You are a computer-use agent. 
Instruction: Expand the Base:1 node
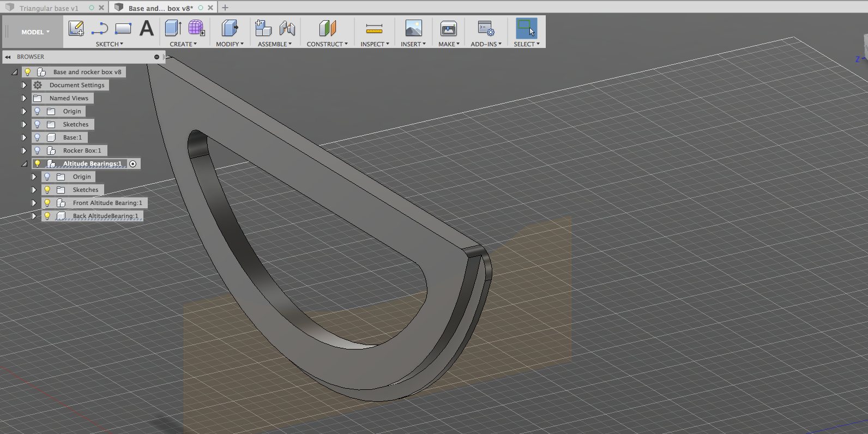pos(24,137)
